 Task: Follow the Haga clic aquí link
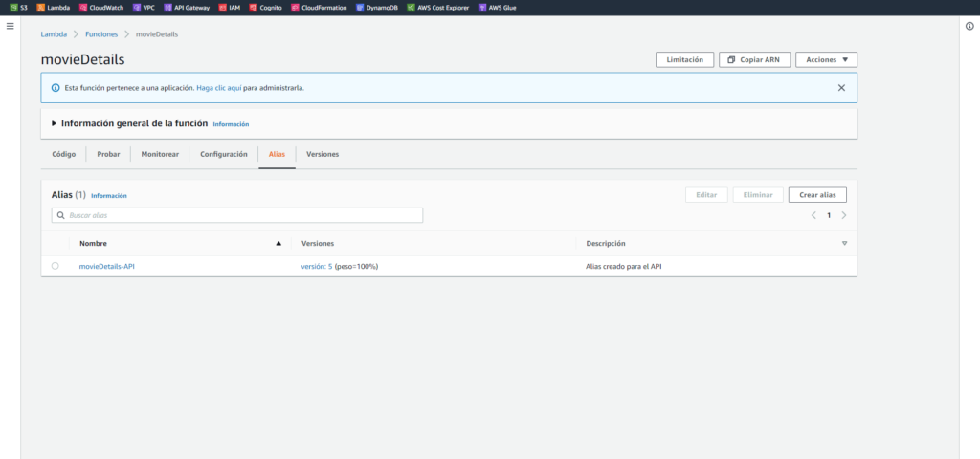tap(219, 88)
